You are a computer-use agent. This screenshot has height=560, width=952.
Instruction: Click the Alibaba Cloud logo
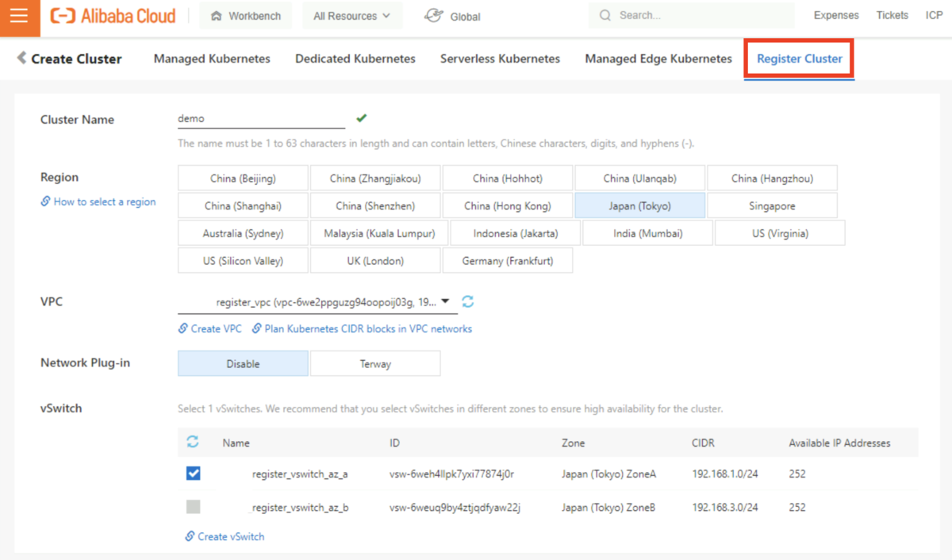point(113,16)
